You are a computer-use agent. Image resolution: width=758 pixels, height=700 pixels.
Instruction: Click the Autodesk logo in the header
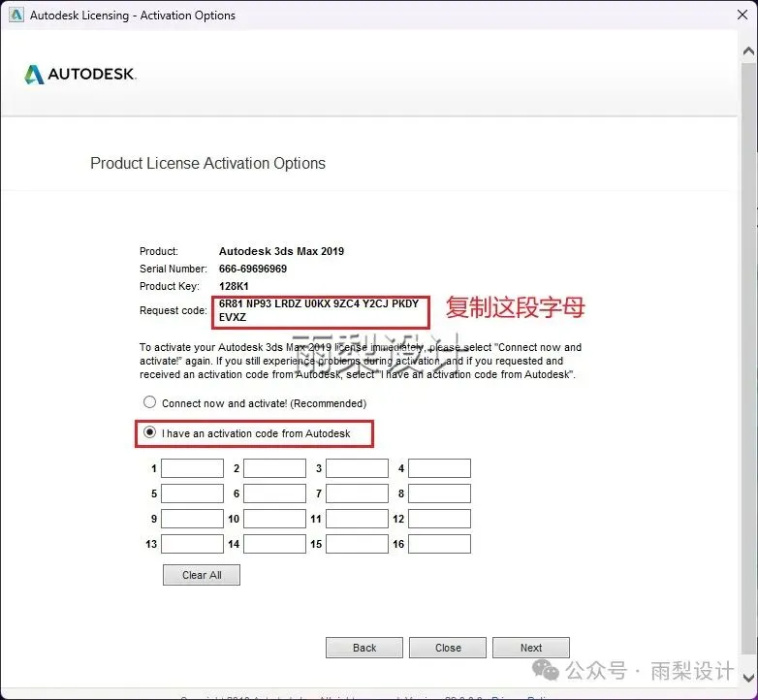click(x=80, y=74)
